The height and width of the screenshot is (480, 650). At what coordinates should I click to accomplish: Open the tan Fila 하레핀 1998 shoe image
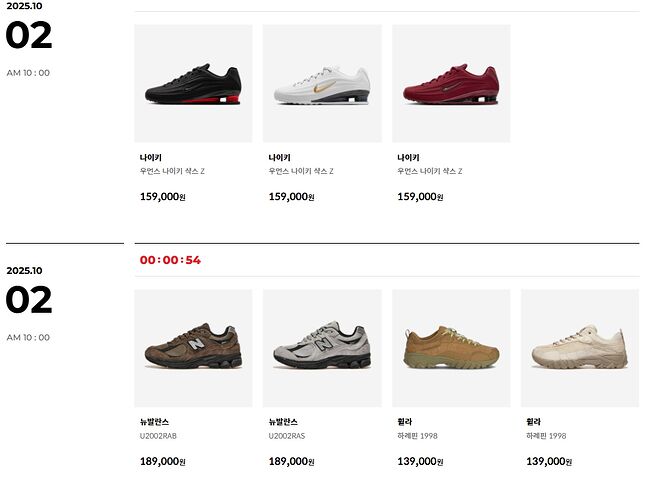tap(451, 348)
